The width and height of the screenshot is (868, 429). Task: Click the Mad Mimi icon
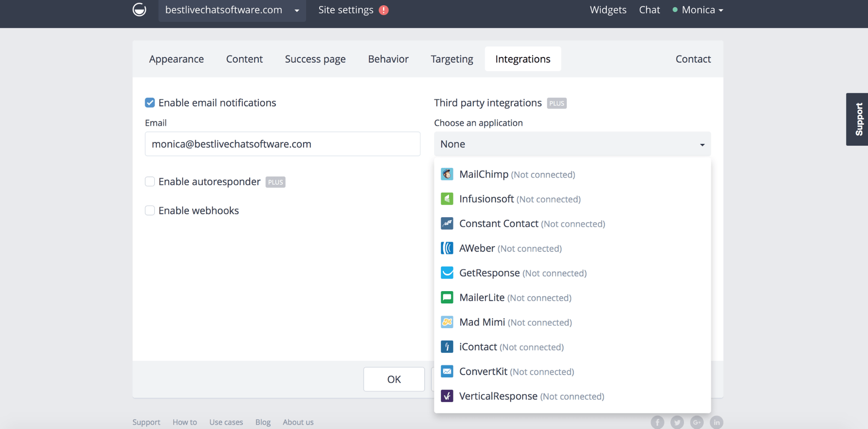(447, 322)
